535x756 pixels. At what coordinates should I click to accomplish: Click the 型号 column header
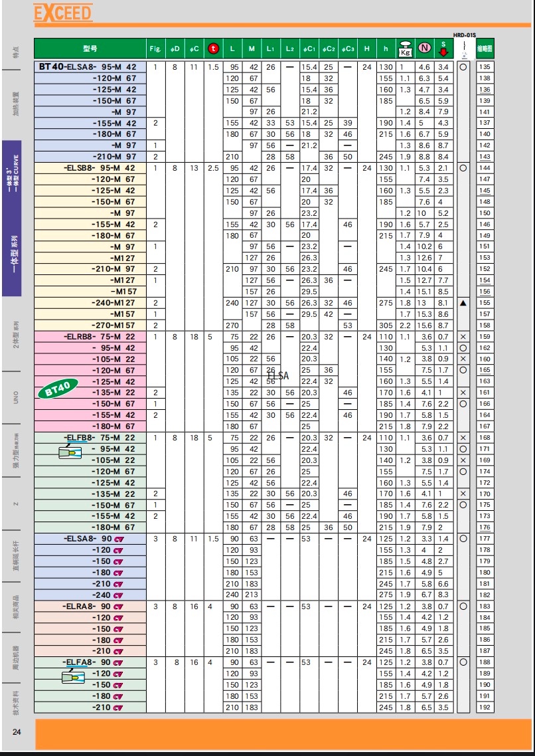click(90, 48)
